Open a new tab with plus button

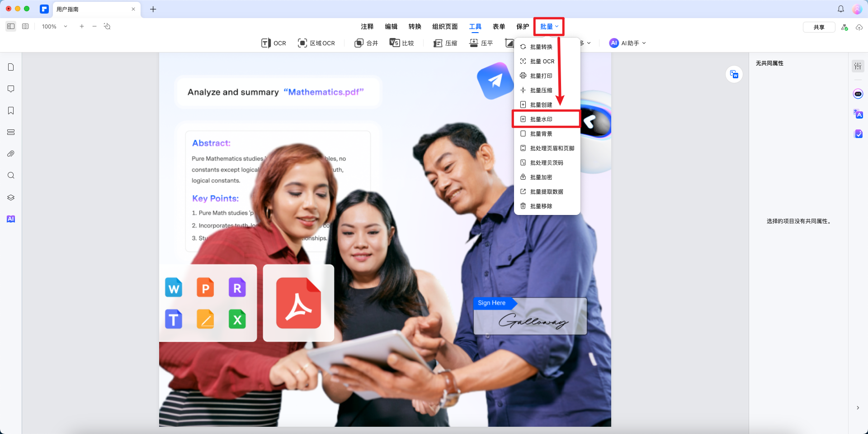[153, 9]
